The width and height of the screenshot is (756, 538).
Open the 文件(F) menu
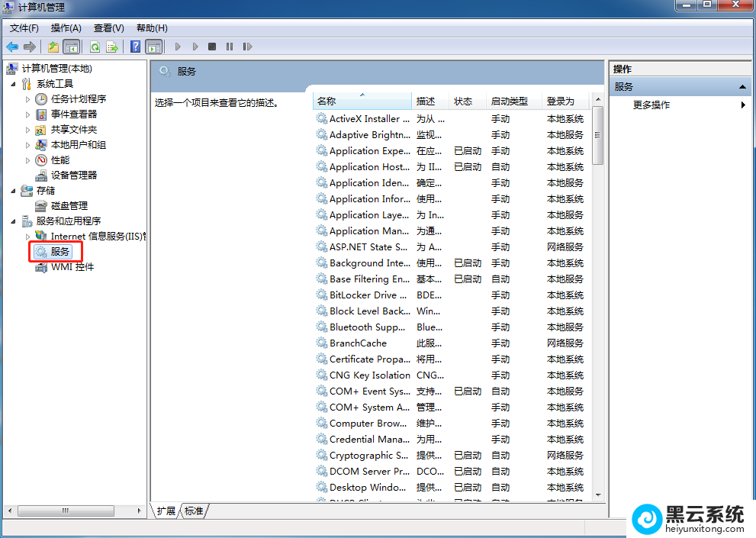24,28
